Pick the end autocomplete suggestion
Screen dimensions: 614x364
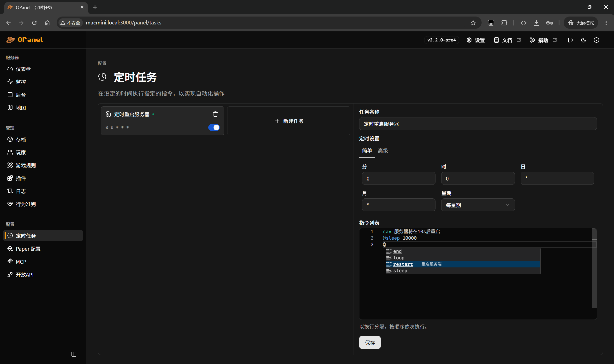tap(463, 251)
